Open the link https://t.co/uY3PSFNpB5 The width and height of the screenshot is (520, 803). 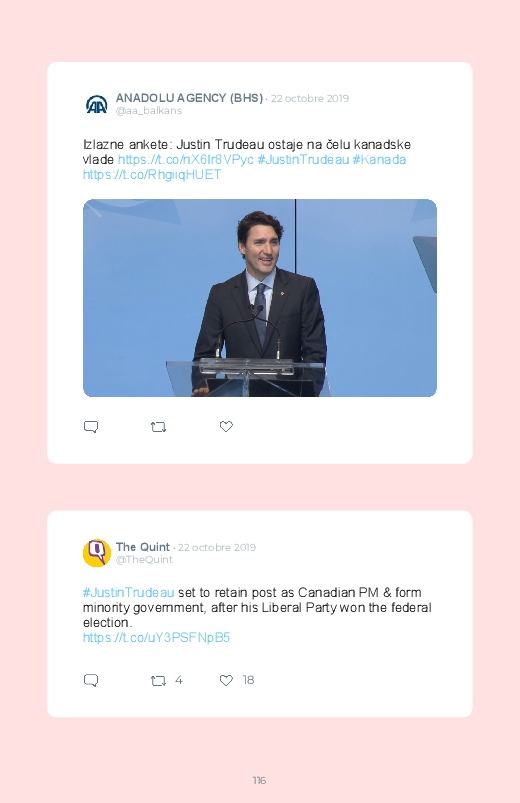[x=156, y=638]
